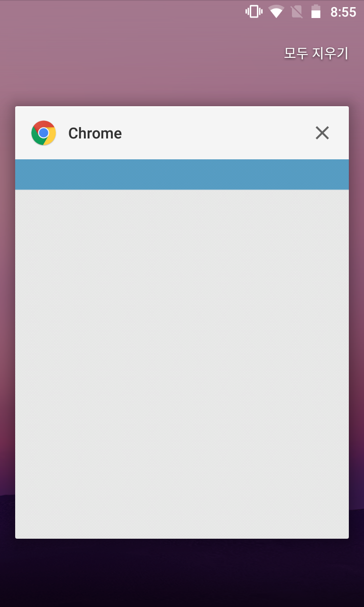Viewport: 364px width, 607px height.
Task: Tap the 8:55 clock in status bar
Action: (x=343, y=12)
